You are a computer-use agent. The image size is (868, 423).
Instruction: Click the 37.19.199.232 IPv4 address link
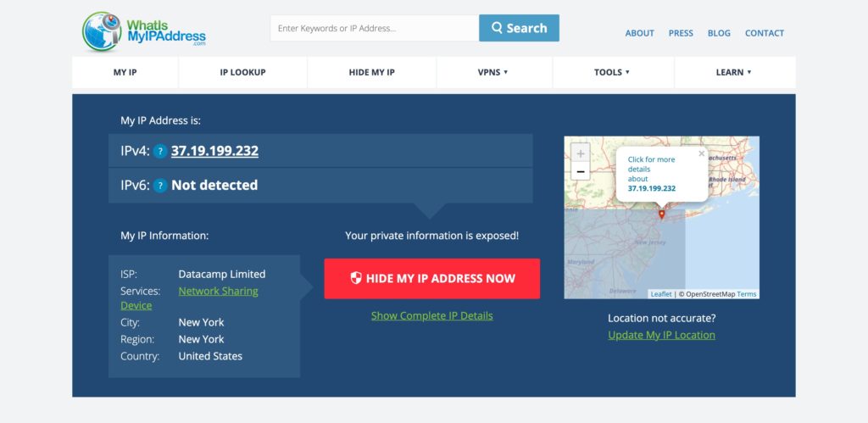pos(214,151)
